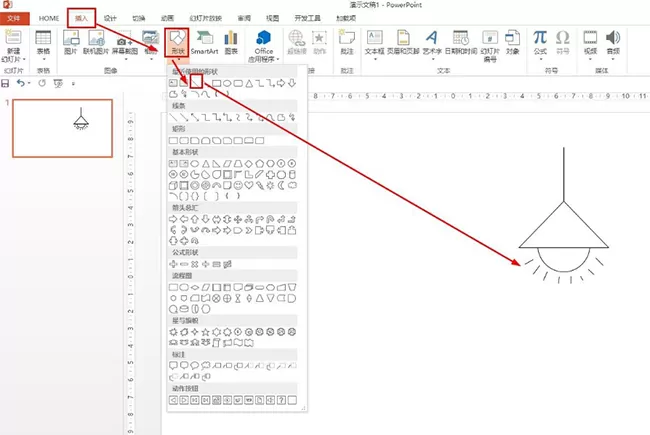Click 幻灯片编号 (Slide Number)
650x435 pixels.
click(x=490, y=46)
